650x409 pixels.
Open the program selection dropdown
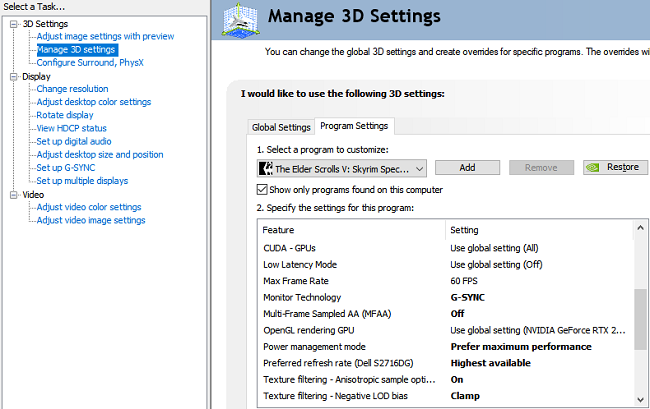point(418,168)
